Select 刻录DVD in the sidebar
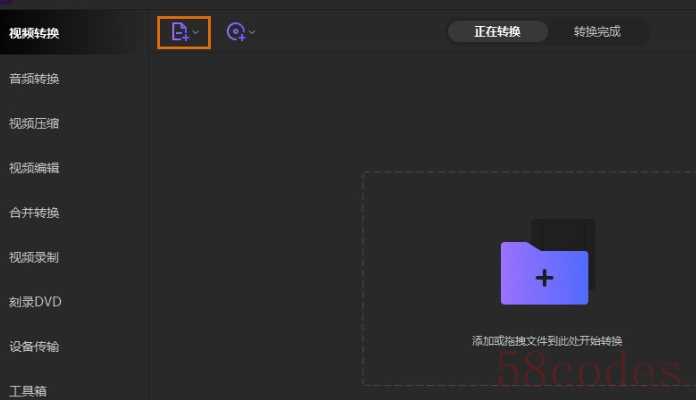Image resolution: width=696 pixels, height=400 pixels. pos(36,302)
